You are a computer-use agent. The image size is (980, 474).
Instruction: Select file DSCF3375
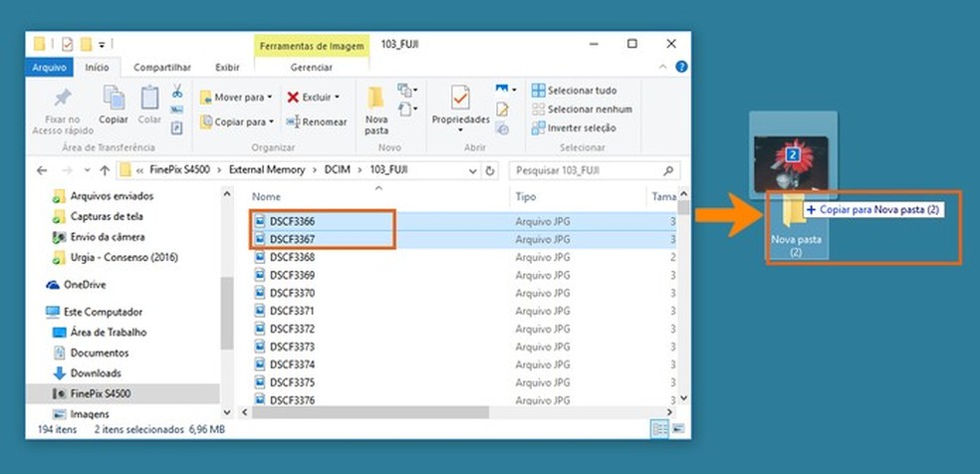coord(292,382)
